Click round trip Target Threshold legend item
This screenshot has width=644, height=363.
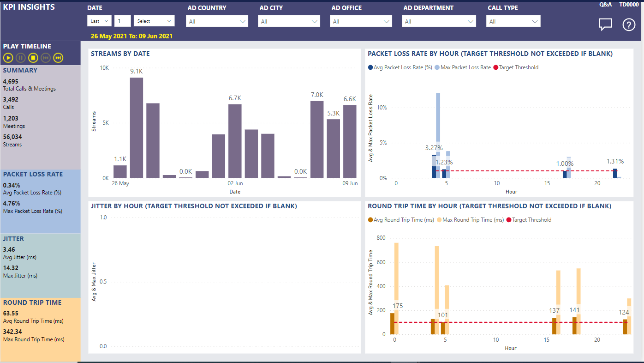coord(529,220)
